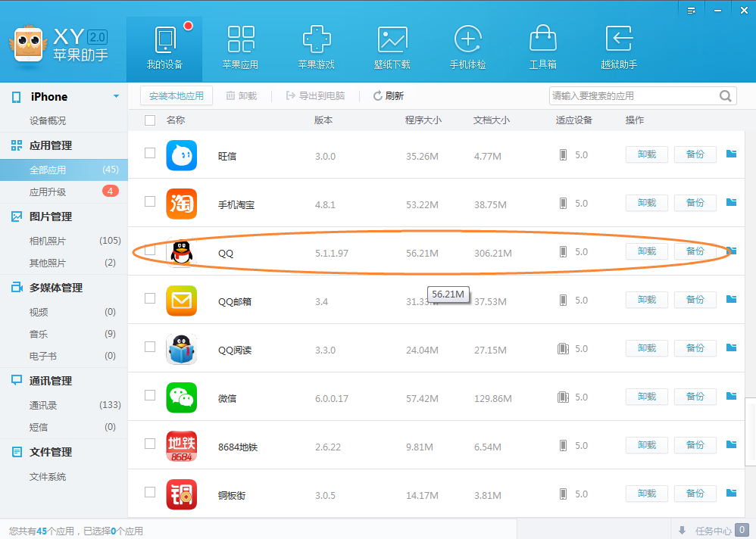Check the 铜板街 row checkbox

[x=150, y=492]
